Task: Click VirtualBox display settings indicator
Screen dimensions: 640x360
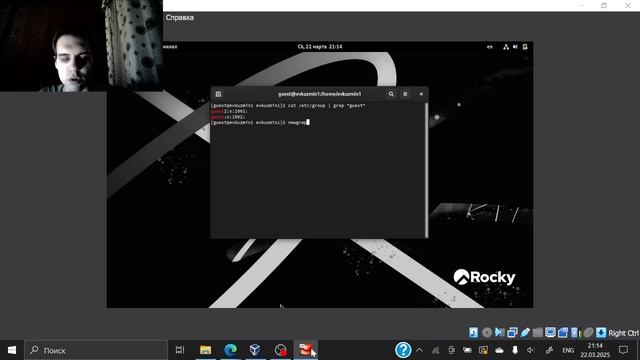Action: click(550, 333)
